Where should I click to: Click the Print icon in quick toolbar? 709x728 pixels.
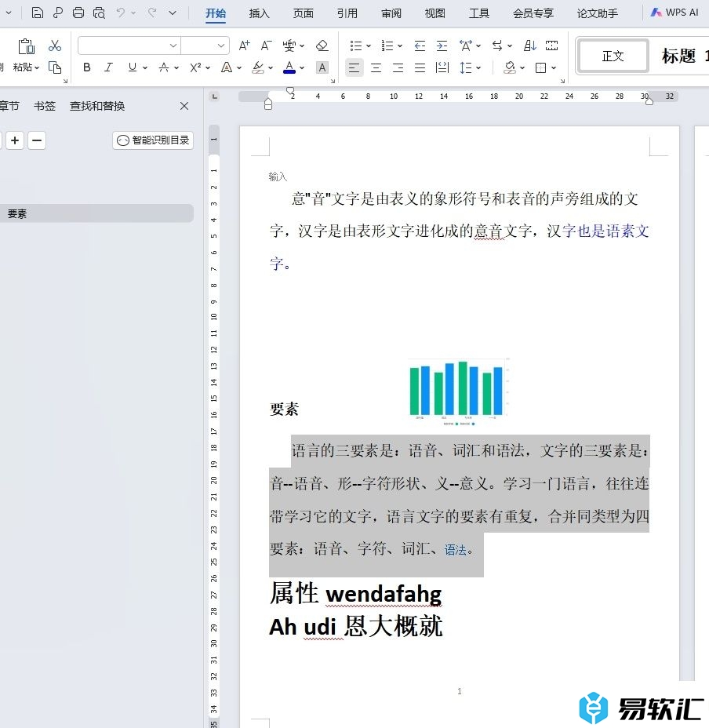[78, 13]
